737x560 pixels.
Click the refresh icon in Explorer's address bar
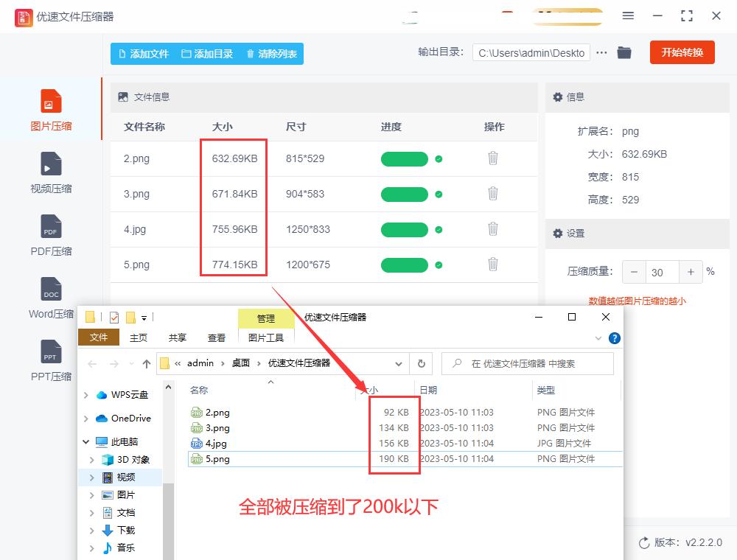pyautogui.click(x=421, y=363)
